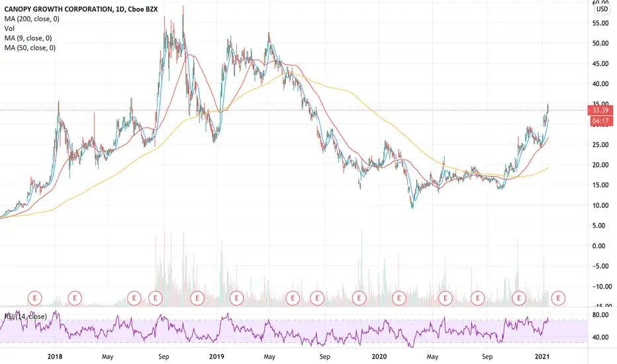
Task: Open the earnings marker just after 2018 label
Action: [75, 298]
